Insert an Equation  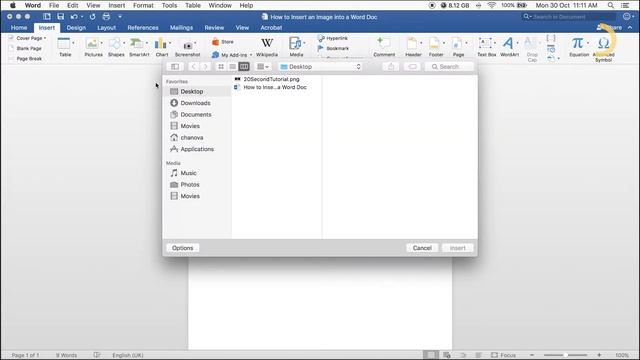coord(579,47)
